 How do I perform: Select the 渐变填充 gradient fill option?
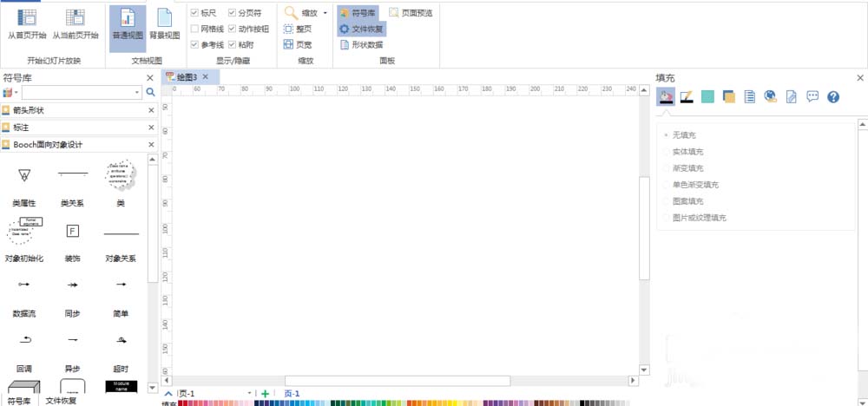tap(666, 168)
